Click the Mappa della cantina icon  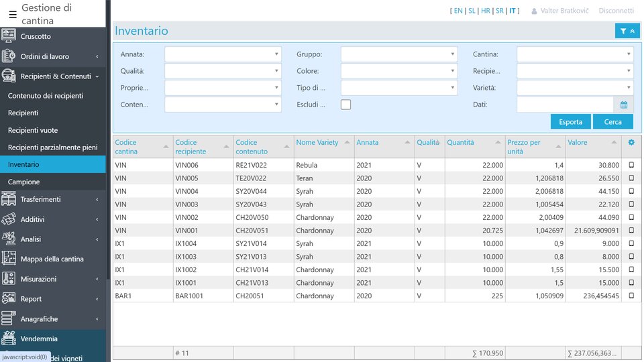9,259
